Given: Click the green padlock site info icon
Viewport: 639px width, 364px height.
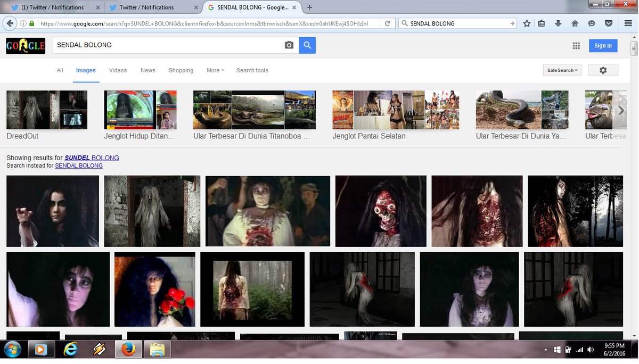Looking at the screenshot, I should pyautogui.click(x=31, y=23).
